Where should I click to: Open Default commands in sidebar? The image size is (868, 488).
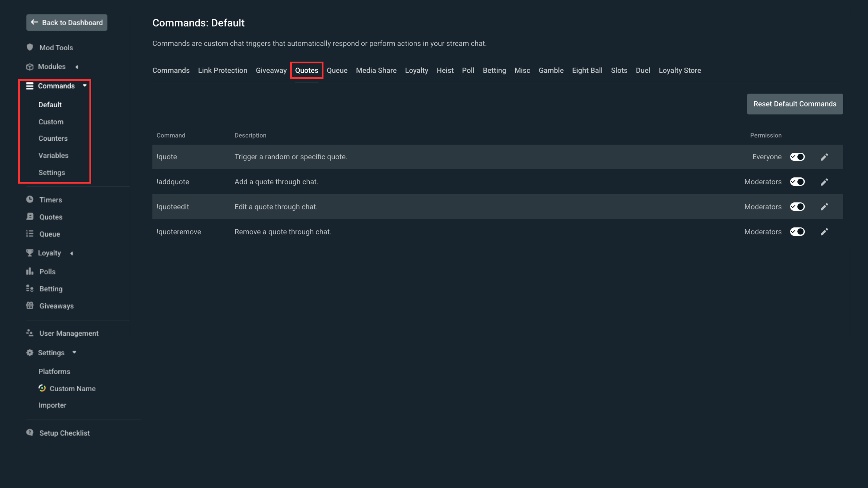(50, 105)
